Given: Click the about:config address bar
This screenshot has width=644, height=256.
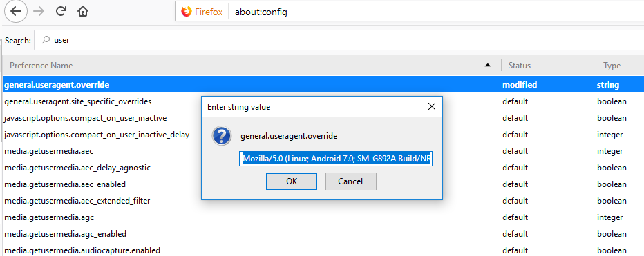Looking at the screenshot, I should [x=435, y=12].
